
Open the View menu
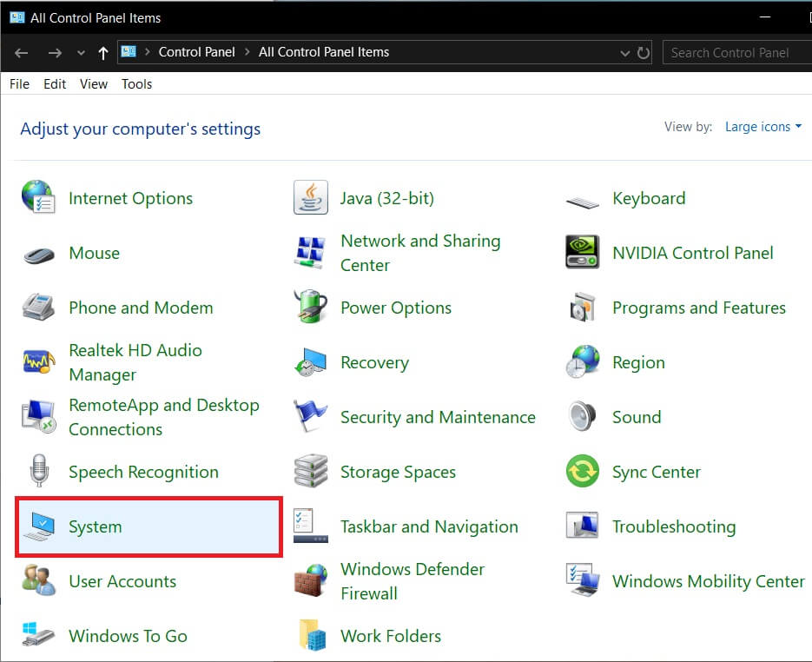pos(94,84)
